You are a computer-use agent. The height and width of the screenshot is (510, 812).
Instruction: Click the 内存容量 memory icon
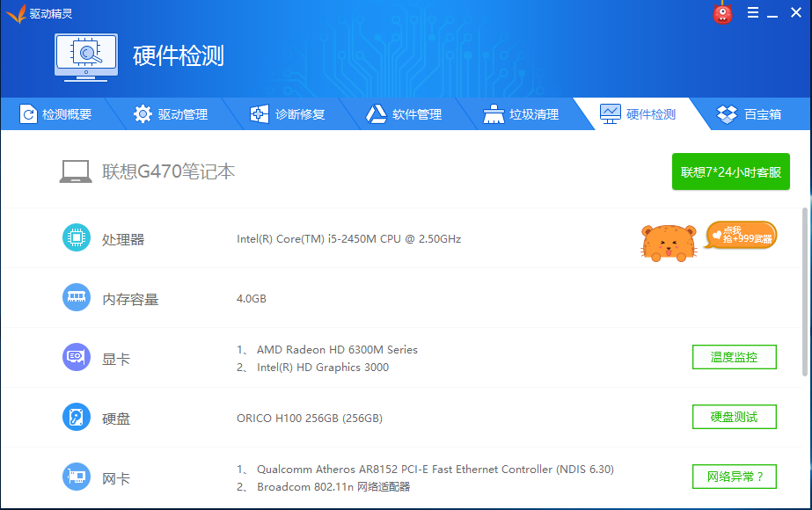(x=77, y=297)
